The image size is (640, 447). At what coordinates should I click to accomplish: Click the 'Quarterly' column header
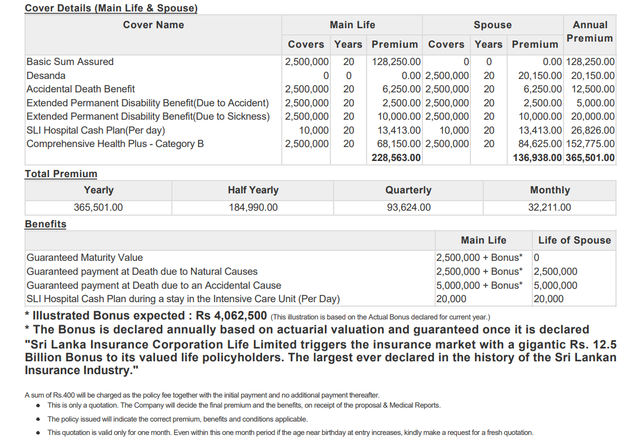point(408,190)
